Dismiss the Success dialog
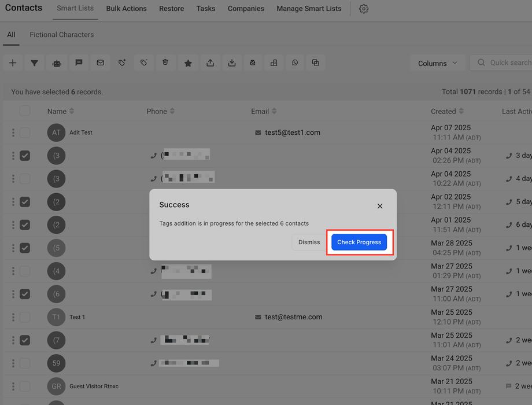The image size is (532, 405). 309,242
